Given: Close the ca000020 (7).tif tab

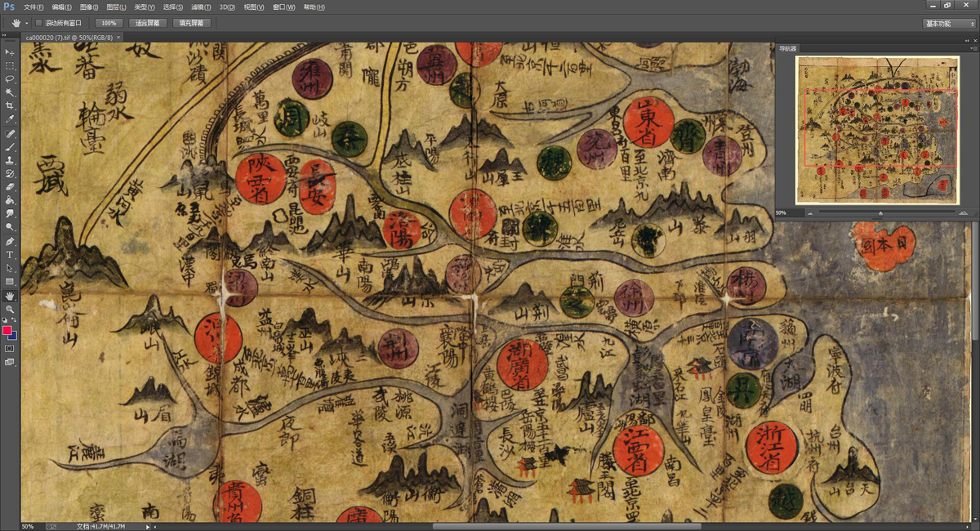Looking at the screenshot, I should click(x=118, y=37).
